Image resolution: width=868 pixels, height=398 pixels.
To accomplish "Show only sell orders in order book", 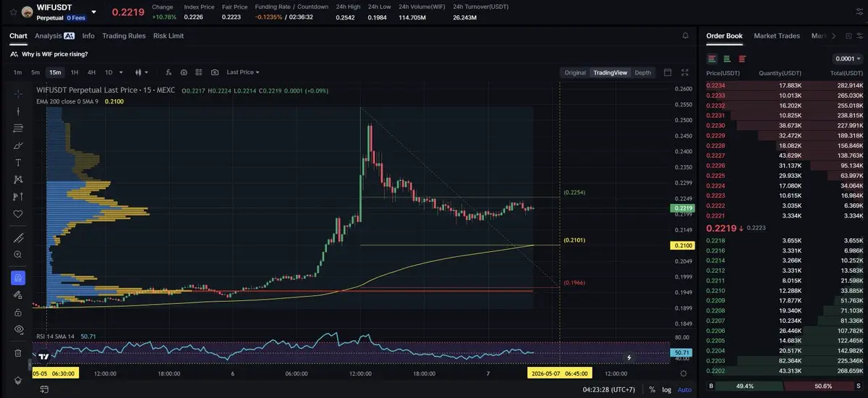I will (742, 59).
